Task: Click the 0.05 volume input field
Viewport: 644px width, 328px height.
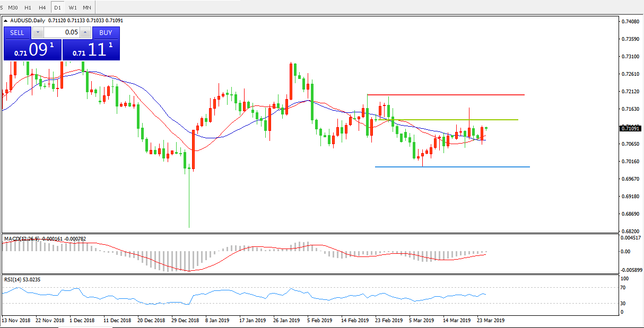Action: [62, 32]
